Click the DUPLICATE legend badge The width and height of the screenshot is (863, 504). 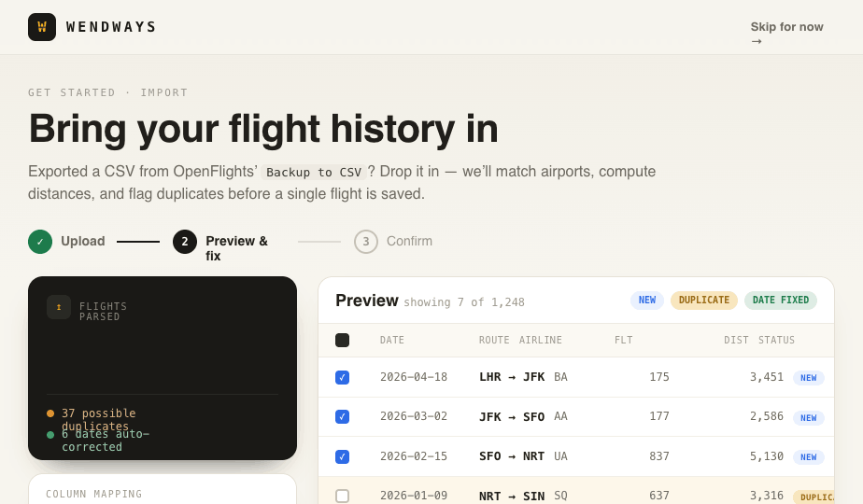(704, 301)
